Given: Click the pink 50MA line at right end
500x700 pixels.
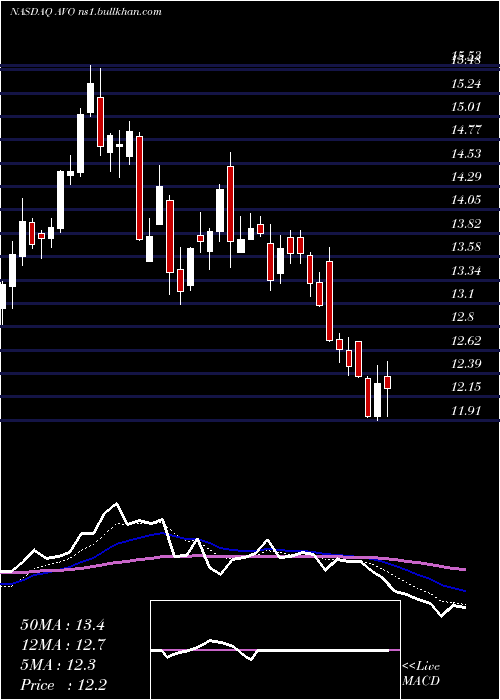Looking at the screenshot, I should (x=462, y=569).
